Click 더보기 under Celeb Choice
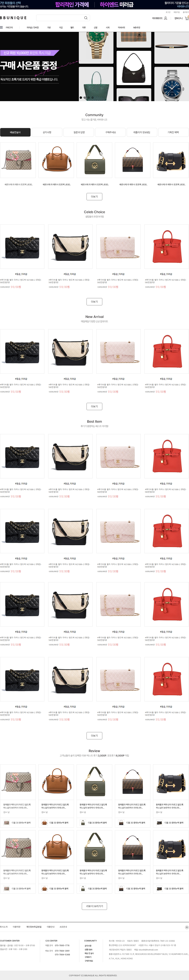This screenshot has width=189, height=980. tap(94, 302)
